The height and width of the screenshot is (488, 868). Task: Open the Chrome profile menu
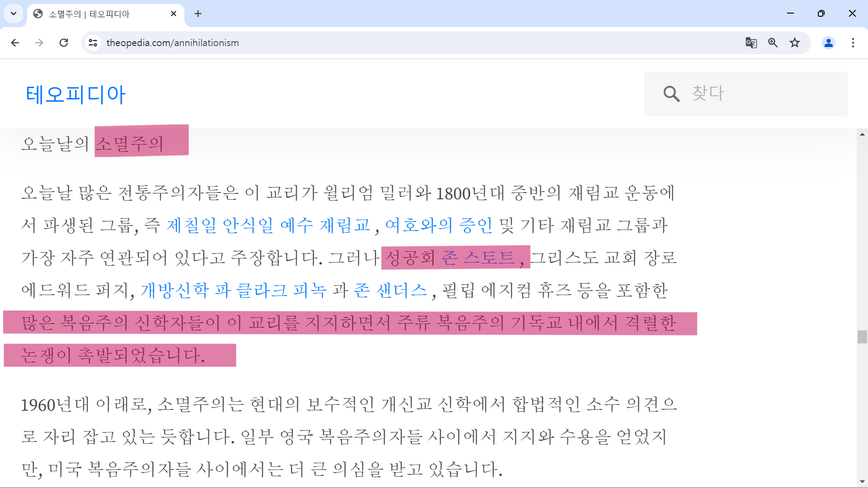tap(828, 42)
